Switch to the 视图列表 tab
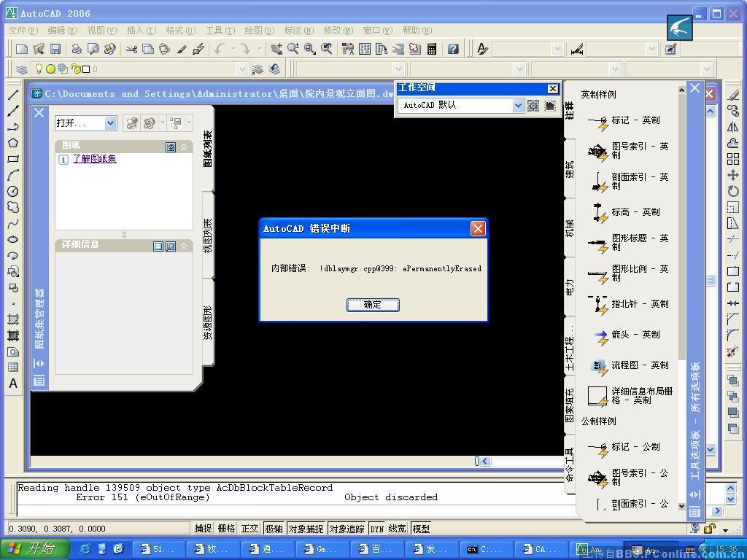 [209, 236]
